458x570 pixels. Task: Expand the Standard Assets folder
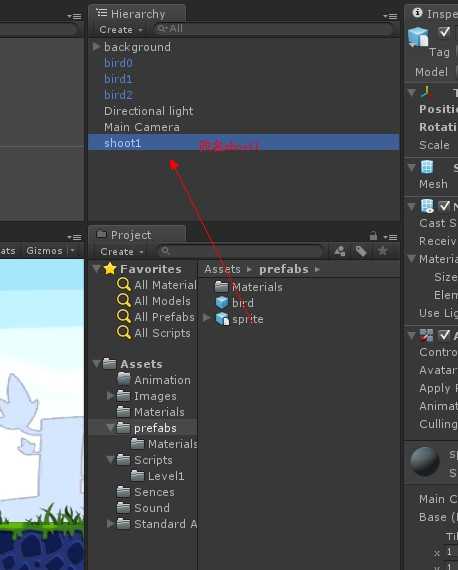[x=110, y=523]
